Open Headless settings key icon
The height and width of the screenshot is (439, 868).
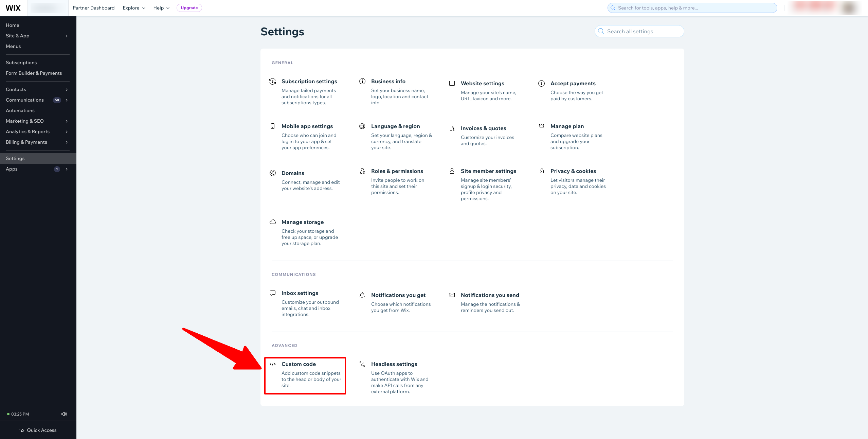coord(362,364)
